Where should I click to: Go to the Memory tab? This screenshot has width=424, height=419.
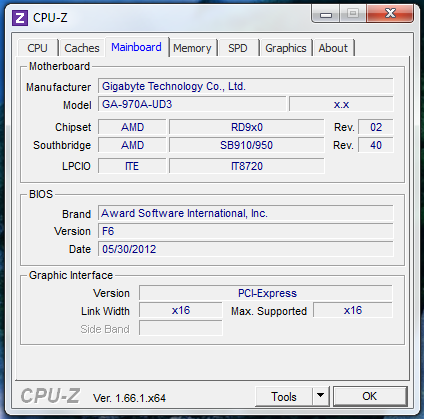192,48
